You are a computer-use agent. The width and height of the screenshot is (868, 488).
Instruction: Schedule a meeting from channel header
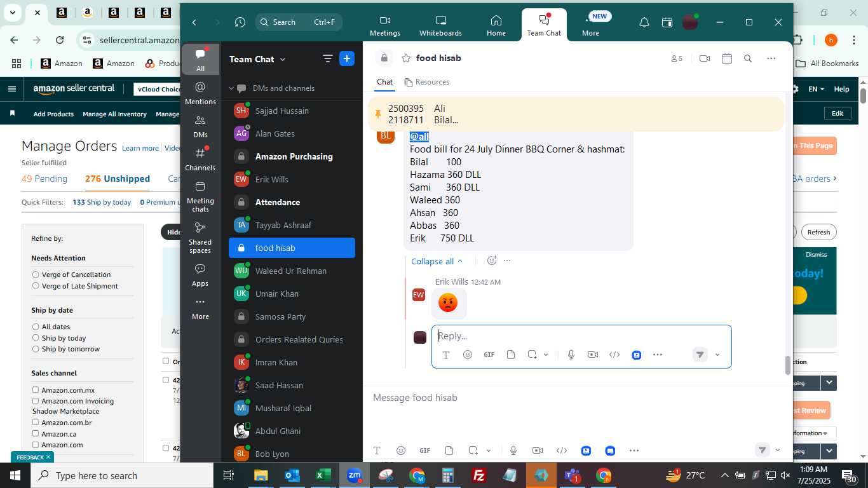[727, 58]
